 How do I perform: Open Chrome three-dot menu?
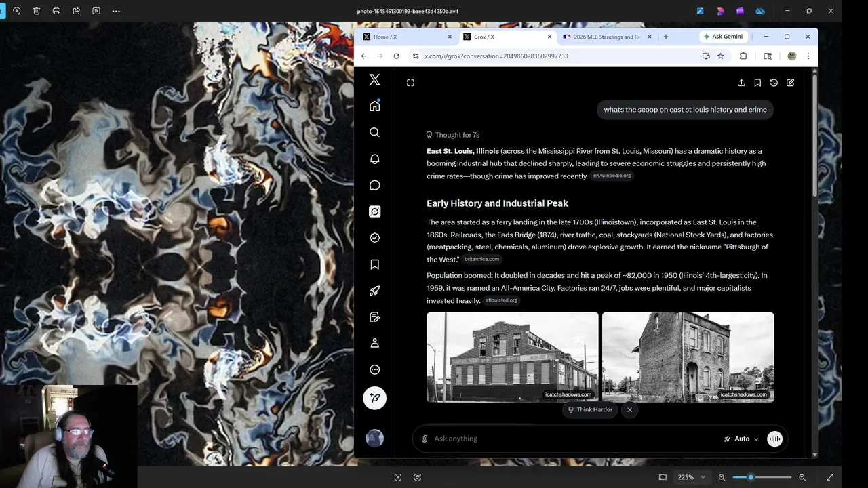click(808, 56)
